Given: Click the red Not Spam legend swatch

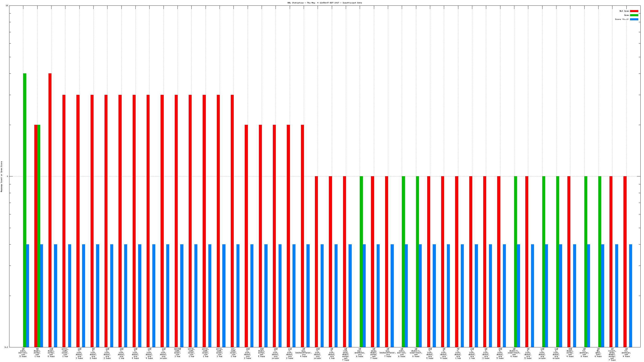Looking at the screenshot, I should [634, 11].
